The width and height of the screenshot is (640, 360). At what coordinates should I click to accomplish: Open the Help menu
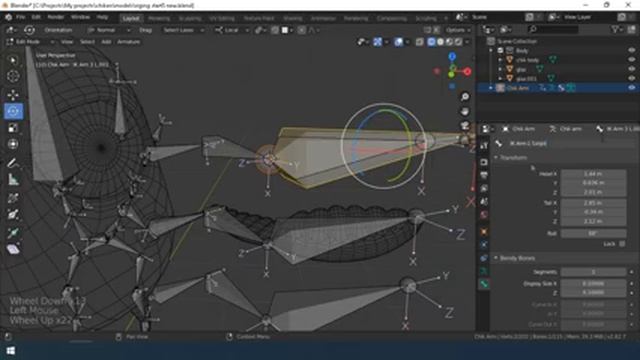click(x=102, y=17)
